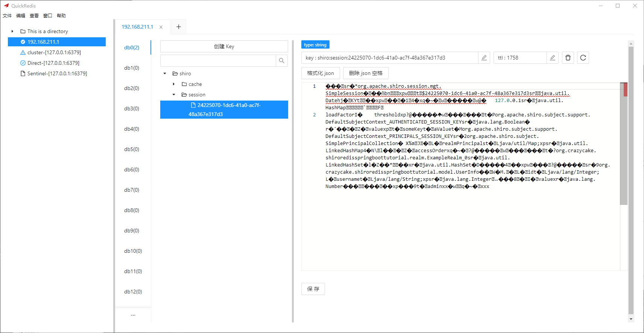The image size is (644, 333).
Task: Click the edit pencil icon next to key name
Action: tap(484, 58)
